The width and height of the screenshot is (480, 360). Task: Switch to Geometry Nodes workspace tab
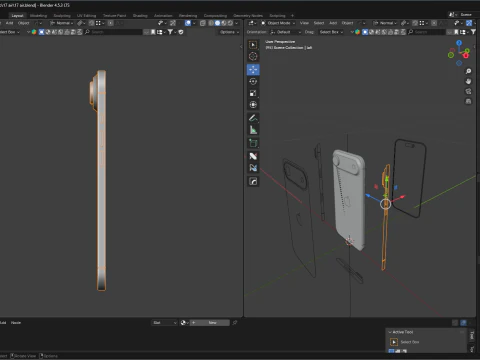[x=248, y=16]
